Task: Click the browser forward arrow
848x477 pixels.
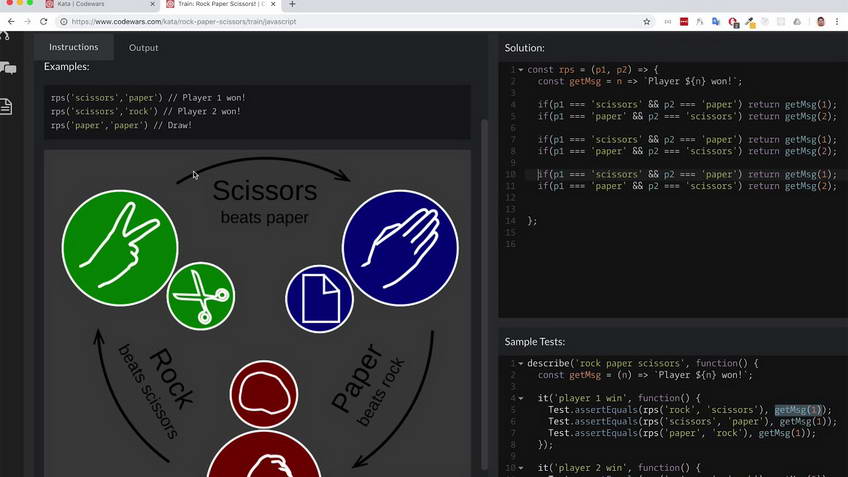Action: point(28,22)
